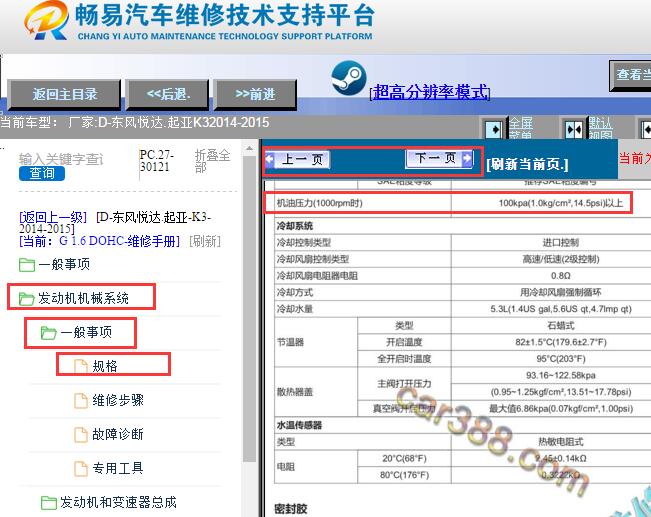The height and width of the screenshot is (517, 651).
Task: Go back with the 返回主目录 button
Action: (65, 94)
